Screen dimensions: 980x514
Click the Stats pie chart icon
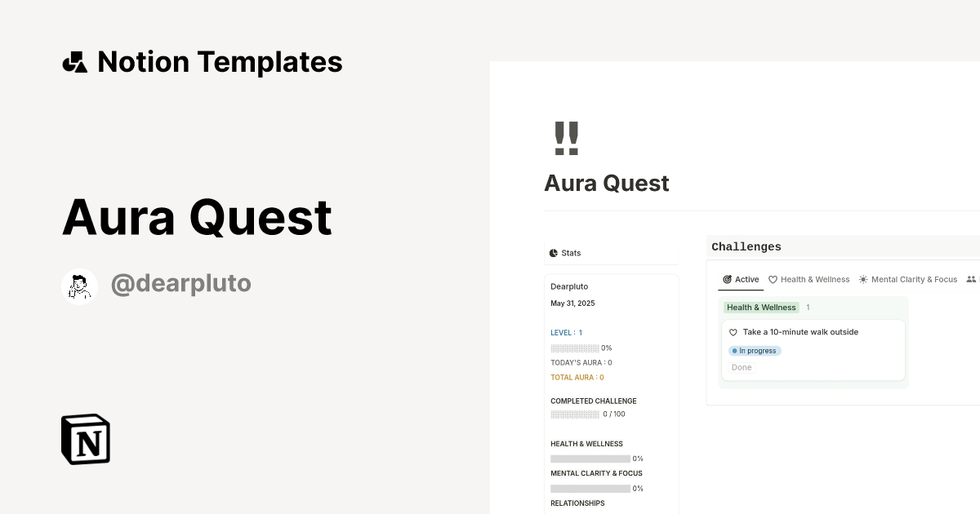554,253
